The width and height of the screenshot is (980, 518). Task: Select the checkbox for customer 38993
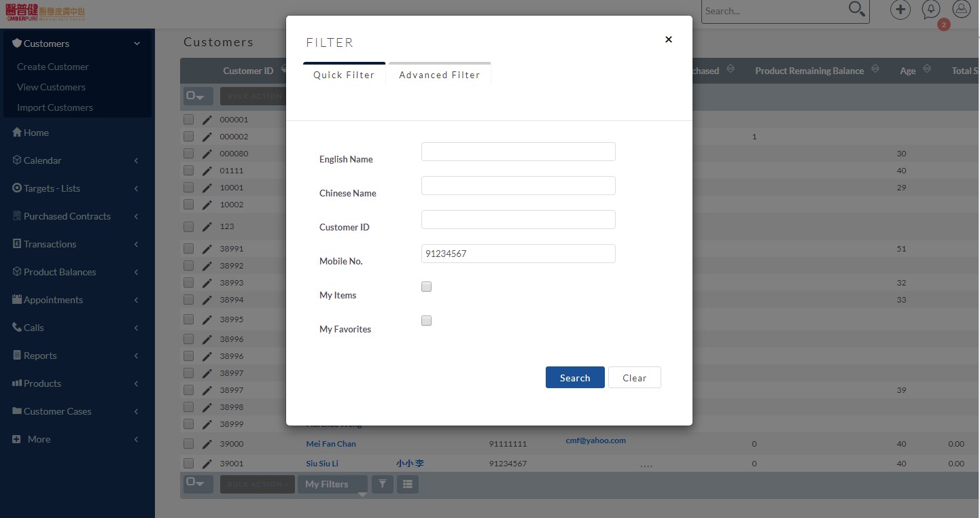point(188,283)
